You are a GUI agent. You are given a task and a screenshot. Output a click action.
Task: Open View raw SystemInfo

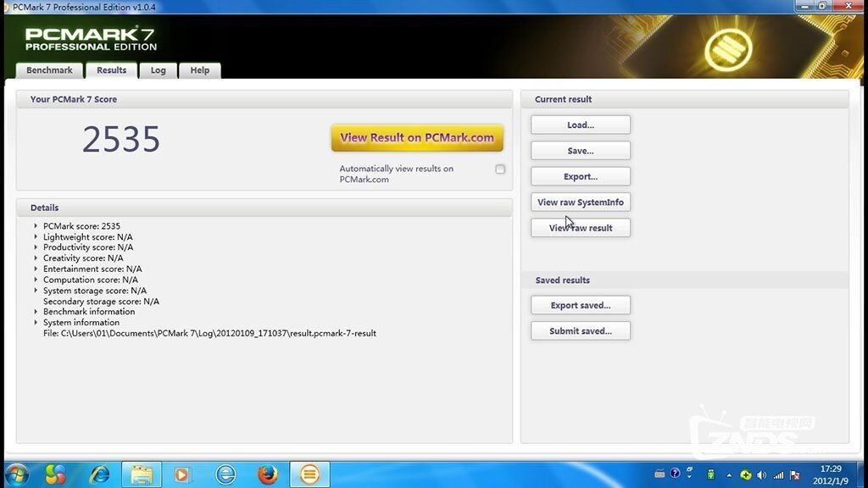pyautogui.click(x=581, y=202)
